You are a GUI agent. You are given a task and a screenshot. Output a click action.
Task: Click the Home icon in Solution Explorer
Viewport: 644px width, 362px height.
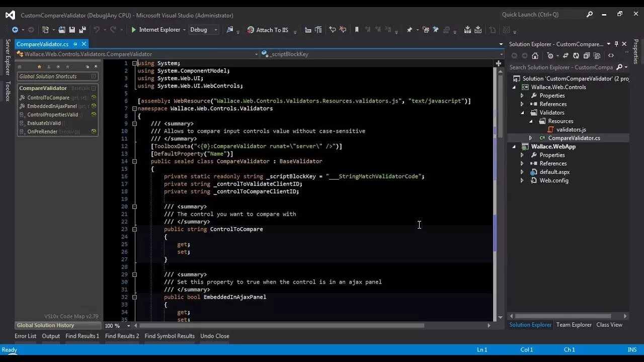[535, 56]
